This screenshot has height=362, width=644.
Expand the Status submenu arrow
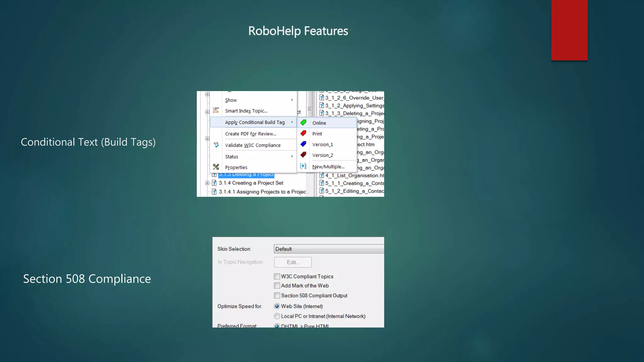pyautogui.click(x=292, y=156)
